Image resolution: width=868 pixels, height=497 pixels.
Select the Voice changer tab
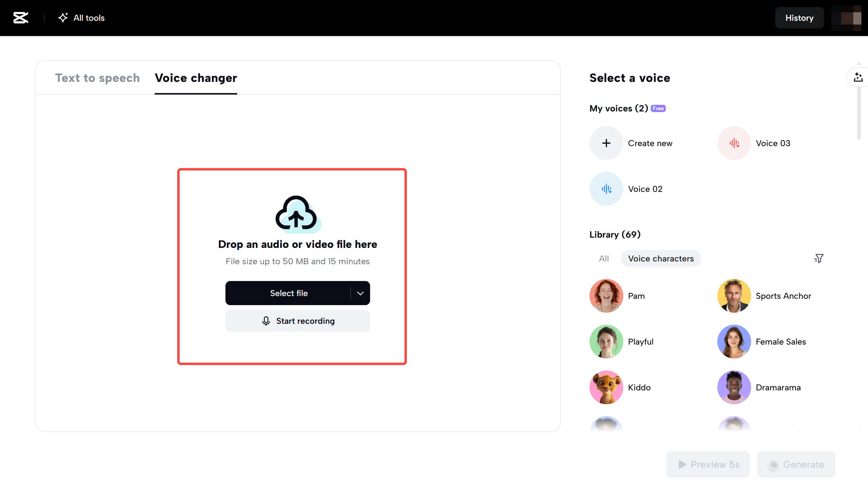click(x=196, y=78)
